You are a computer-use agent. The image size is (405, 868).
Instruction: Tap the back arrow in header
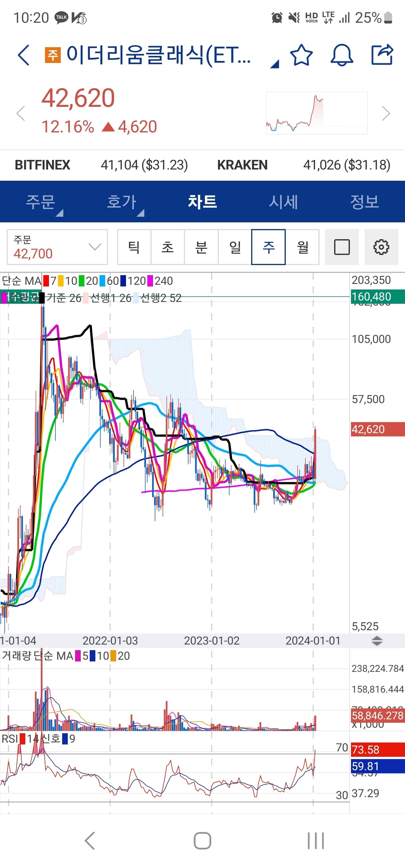[24, 55]
